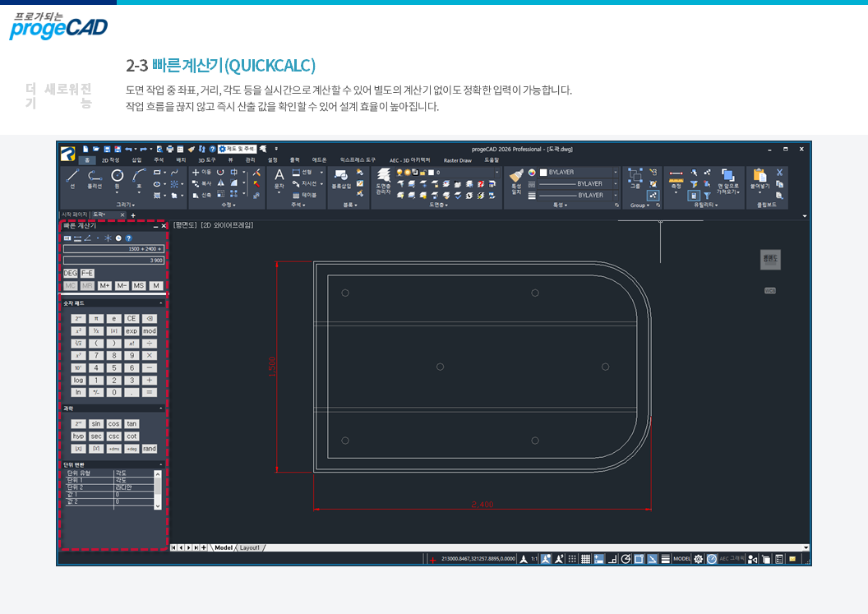This screenshot has width=868, height=614.
Task: Open the 3D 도구 ribbon tab
Action: point(207,160)
